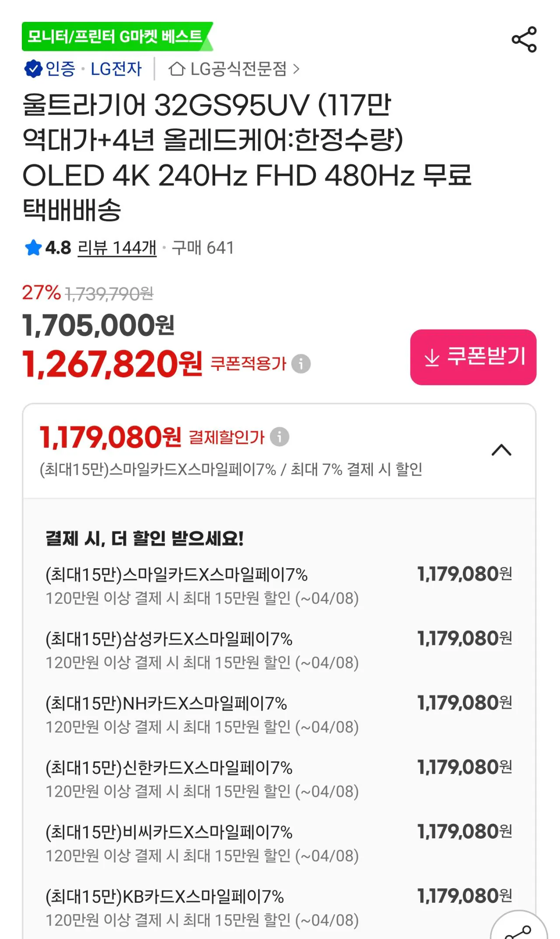This screenshot has height=939, width=560.
Task: Tap the 모니터/프린터 G마켓 베스트 badge
Action: click(115, 36)
